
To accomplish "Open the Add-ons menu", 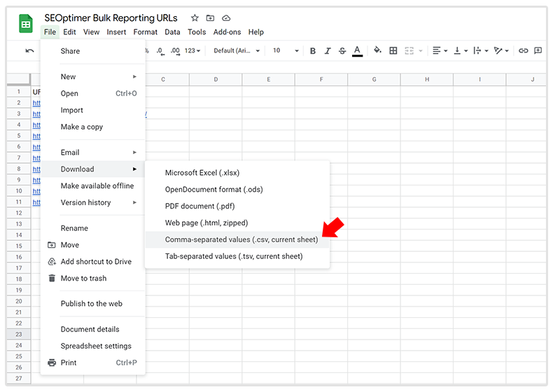I will coord(227,32).
